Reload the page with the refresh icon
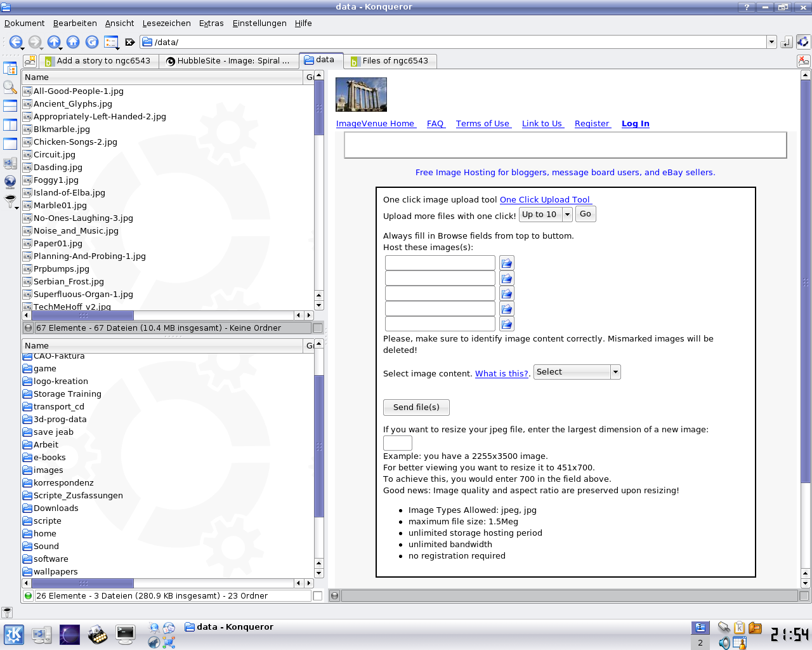Screen dimensions: 812x650 click(92, 42)
